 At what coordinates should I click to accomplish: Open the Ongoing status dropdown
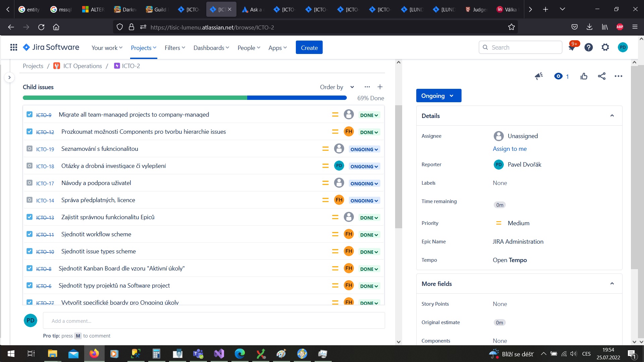(439, 96)
